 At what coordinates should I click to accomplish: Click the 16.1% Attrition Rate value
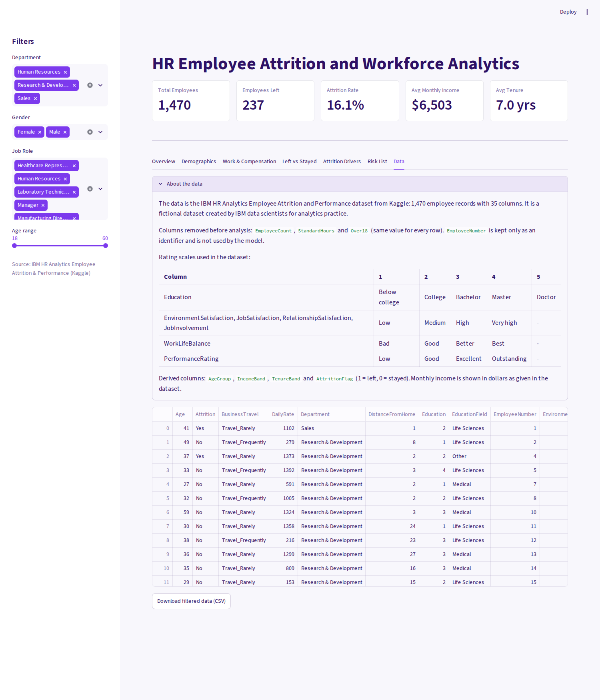[x=345, y=105]
